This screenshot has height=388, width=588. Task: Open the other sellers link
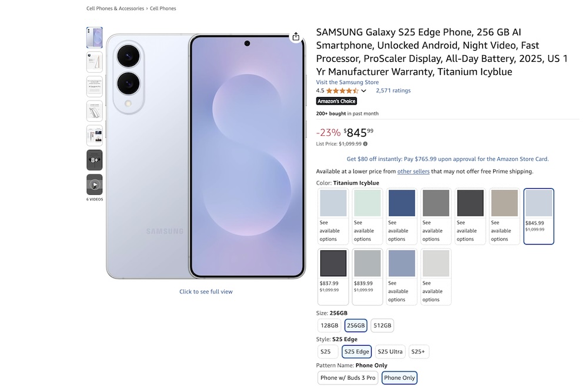(x=413, y=171)
